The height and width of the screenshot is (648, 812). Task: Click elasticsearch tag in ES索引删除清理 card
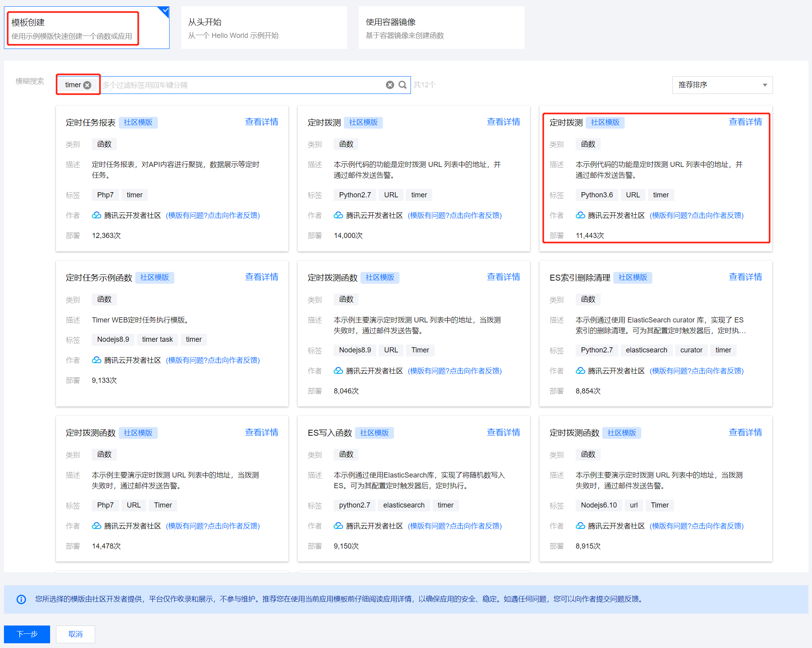coord(646,350)
